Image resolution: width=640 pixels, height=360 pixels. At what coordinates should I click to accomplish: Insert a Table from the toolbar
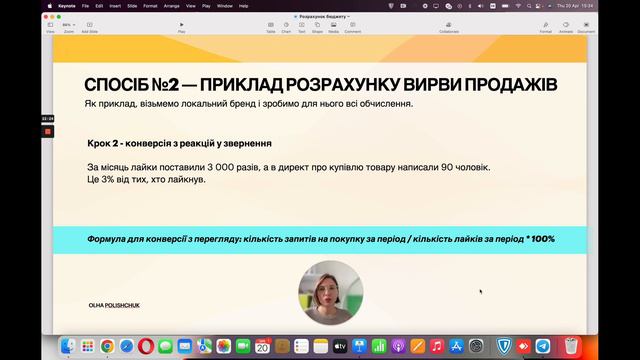click(271, 27)
